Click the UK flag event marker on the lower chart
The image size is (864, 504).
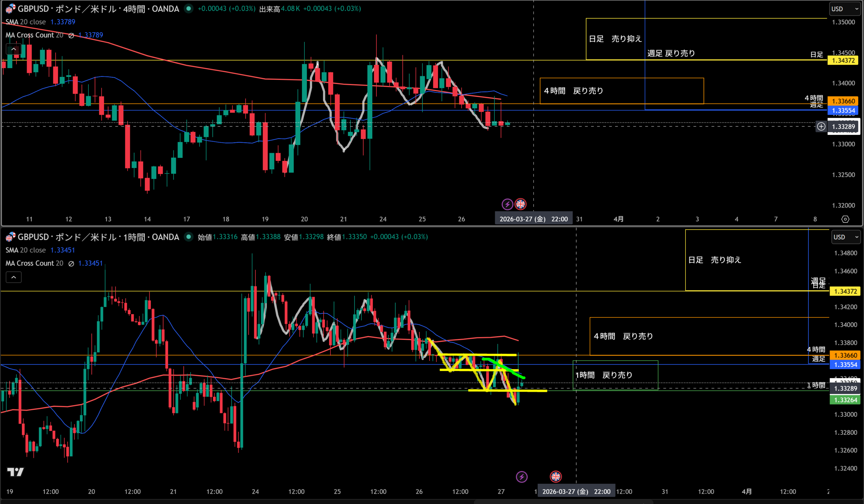[556, 476]
